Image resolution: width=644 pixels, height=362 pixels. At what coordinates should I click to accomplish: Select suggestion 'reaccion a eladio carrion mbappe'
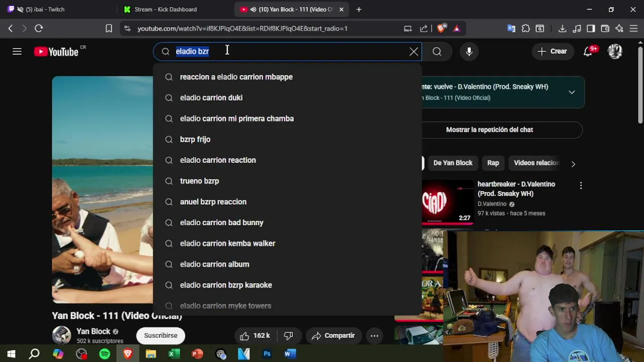click(287, 77)
